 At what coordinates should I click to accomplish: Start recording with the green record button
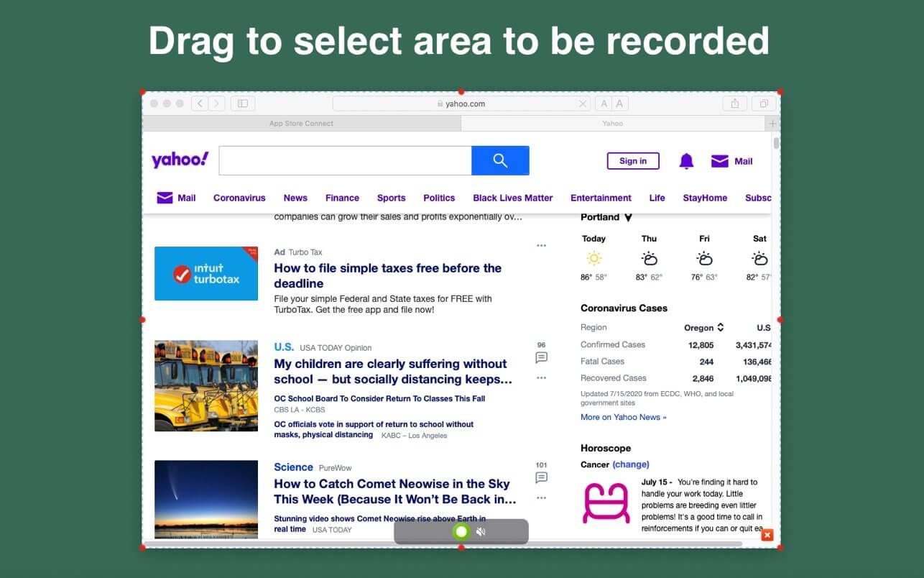point(461,532)
